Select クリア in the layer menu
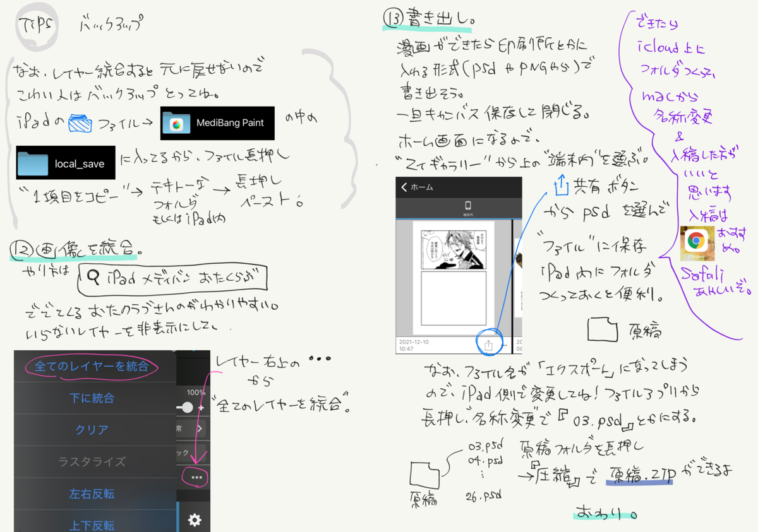This screenshot has width=758, height=532. click(92, 430)
